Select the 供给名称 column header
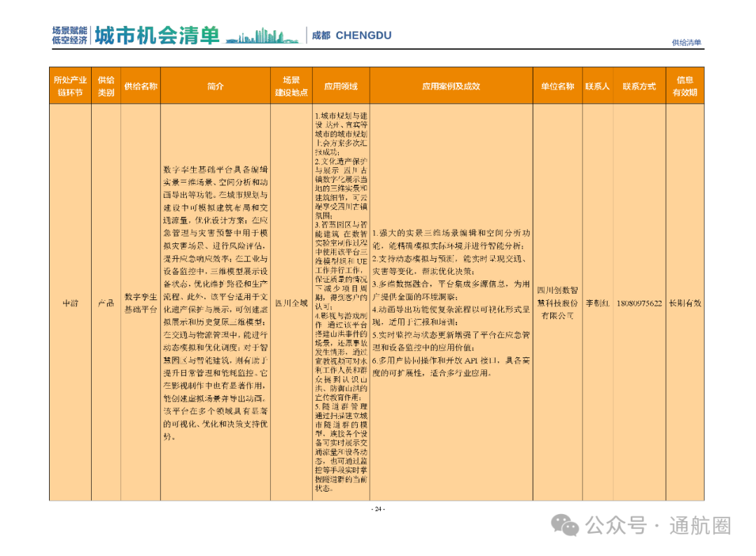 point(141,86)
